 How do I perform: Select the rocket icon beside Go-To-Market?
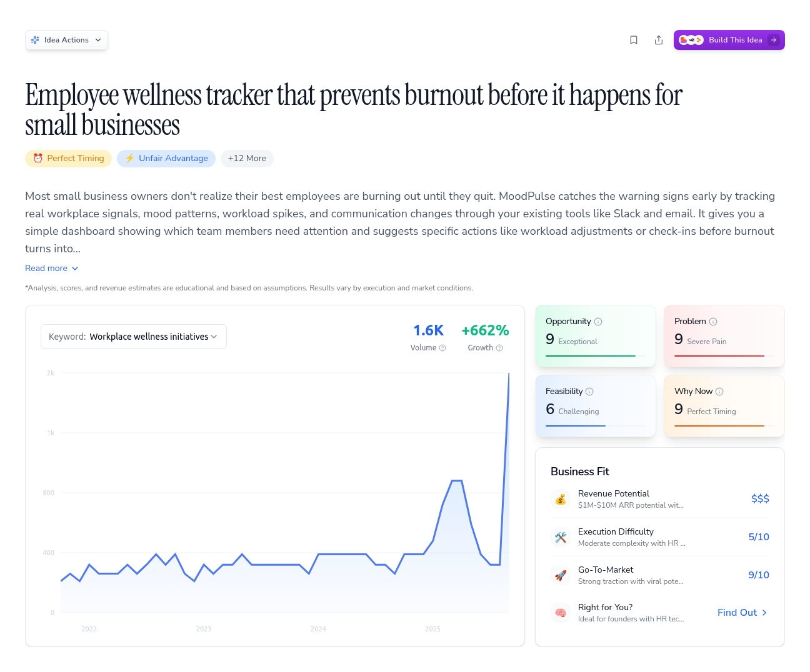(x=561, y=575)
